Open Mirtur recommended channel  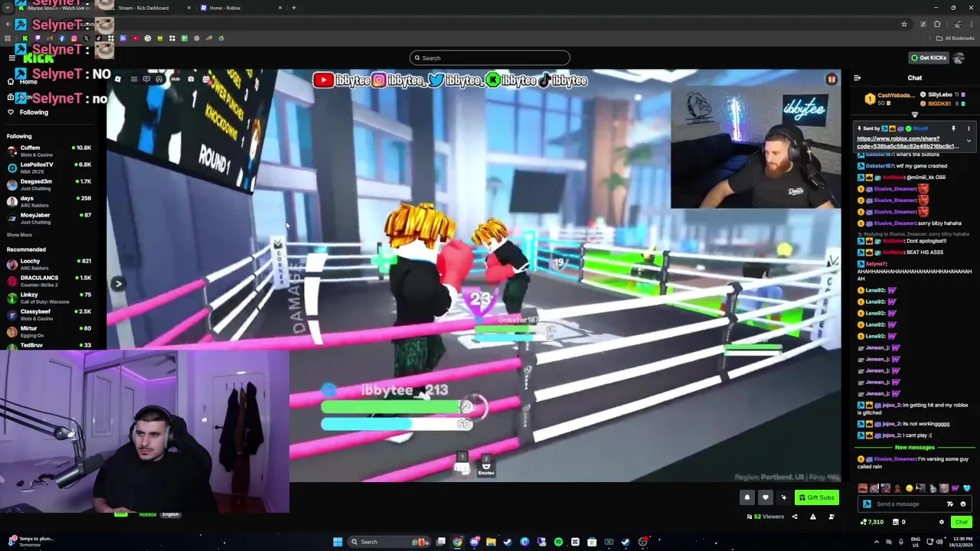[x=49, y=331]
